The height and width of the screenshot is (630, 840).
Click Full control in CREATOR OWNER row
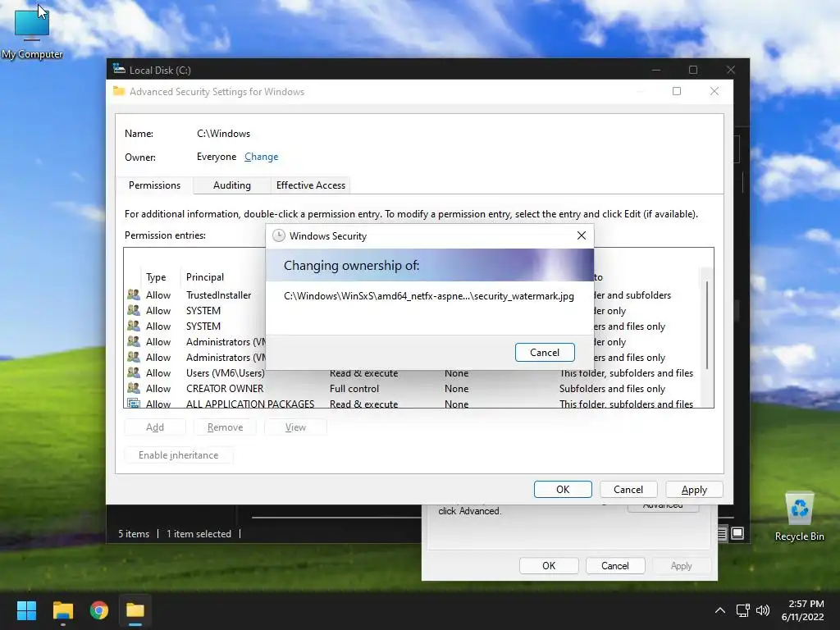[x=354, y=388]
